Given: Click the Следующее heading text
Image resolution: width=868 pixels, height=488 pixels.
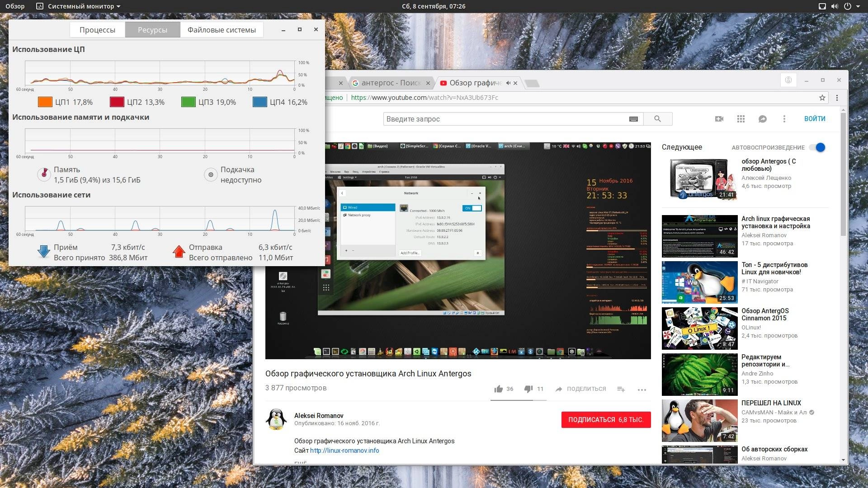Looking at the screenshot, I should [682, 147].
